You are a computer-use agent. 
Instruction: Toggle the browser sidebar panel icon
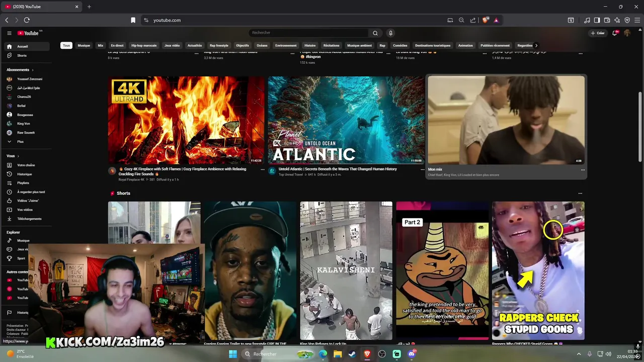click(597, 20)
